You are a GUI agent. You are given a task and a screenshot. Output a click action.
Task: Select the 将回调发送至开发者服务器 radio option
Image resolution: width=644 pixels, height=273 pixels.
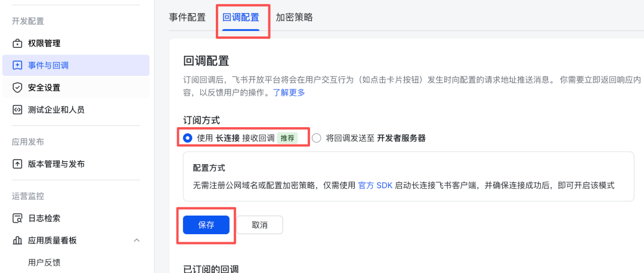(x=316, y=138)
